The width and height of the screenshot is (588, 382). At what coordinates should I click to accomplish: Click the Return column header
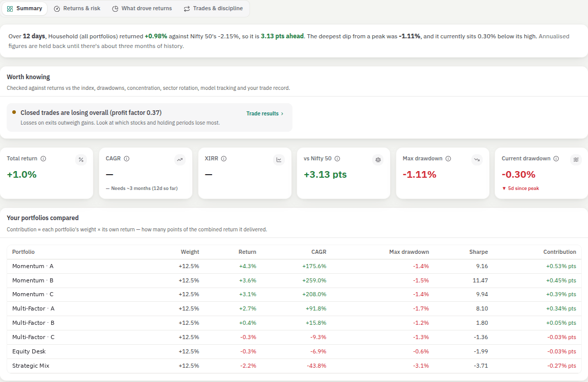point(247,252)
